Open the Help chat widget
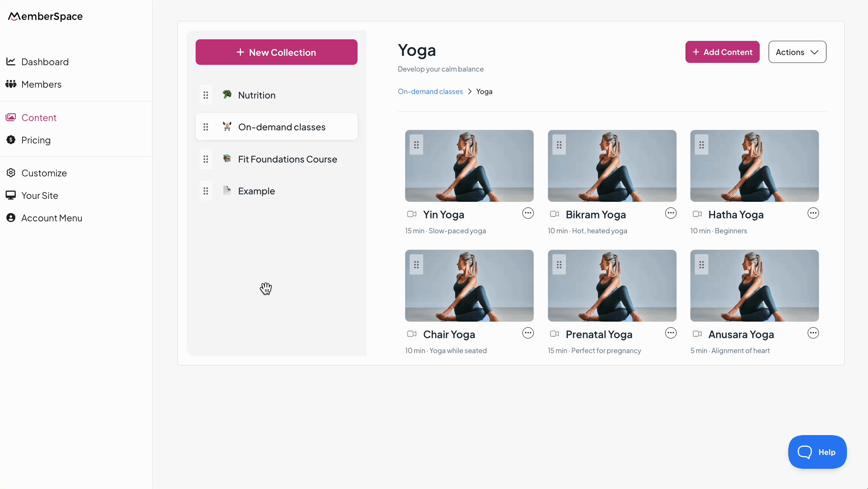The height and width of the screenshot is (489, 868). [x=817, y=452]
